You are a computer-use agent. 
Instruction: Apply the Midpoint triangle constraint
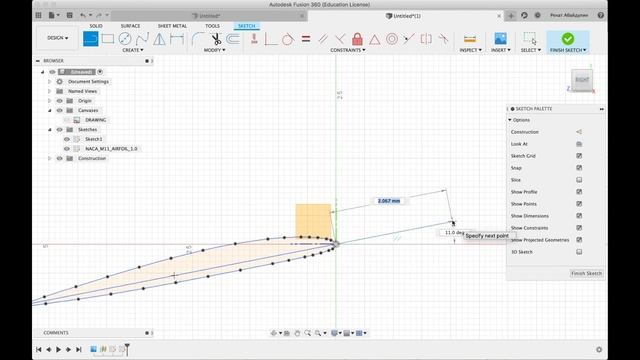374,39
